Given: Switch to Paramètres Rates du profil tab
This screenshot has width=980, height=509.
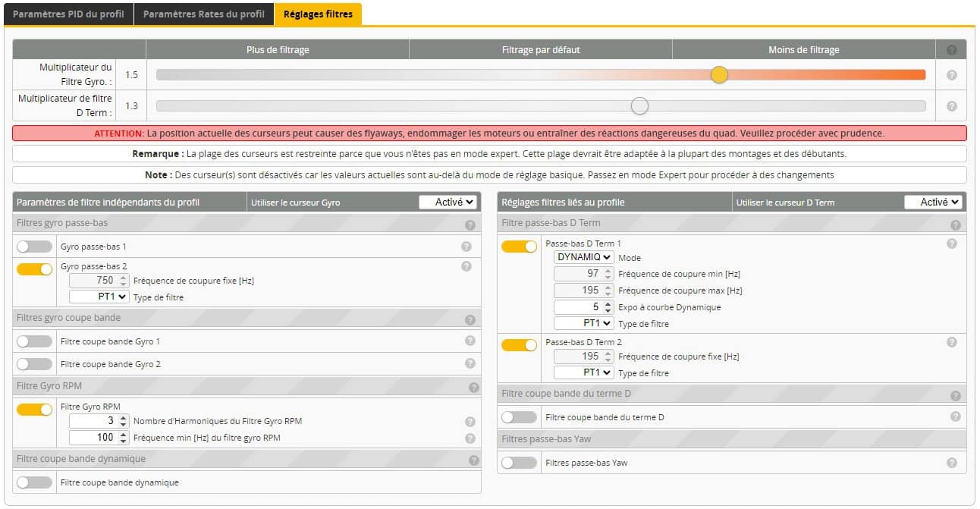Looking at the screenshot, I should point(203,14).
